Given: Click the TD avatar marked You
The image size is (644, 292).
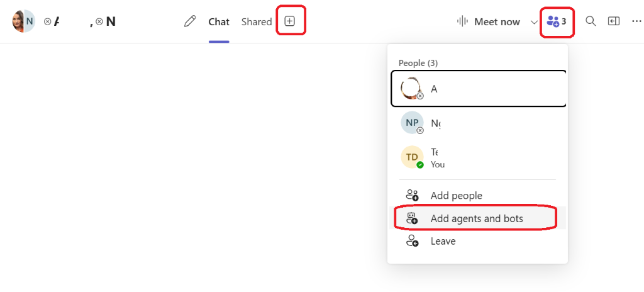Looking at the screenshot, I should pos(412,157).
